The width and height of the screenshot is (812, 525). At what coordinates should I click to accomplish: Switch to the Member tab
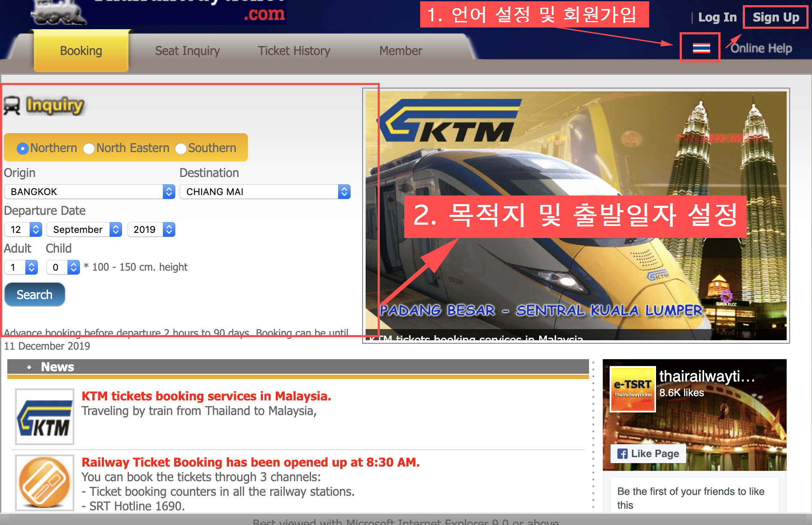pos(401,51)
